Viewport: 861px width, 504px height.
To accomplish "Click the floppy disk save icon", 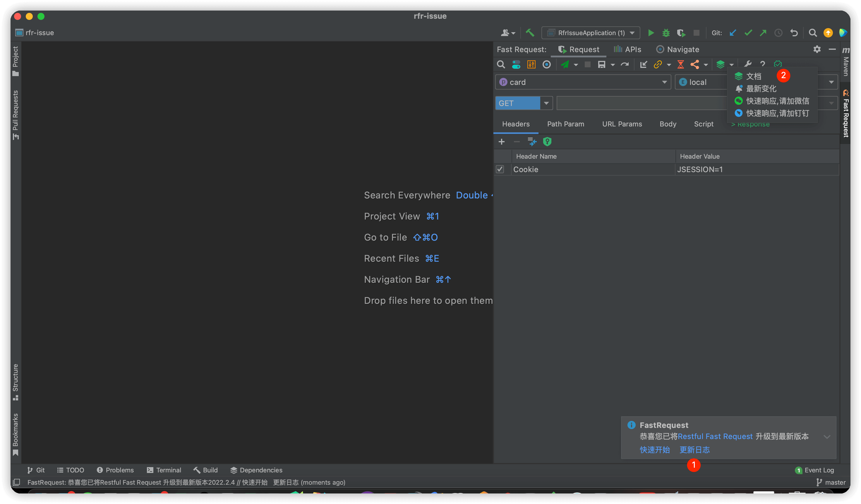I will pos(601,64).
